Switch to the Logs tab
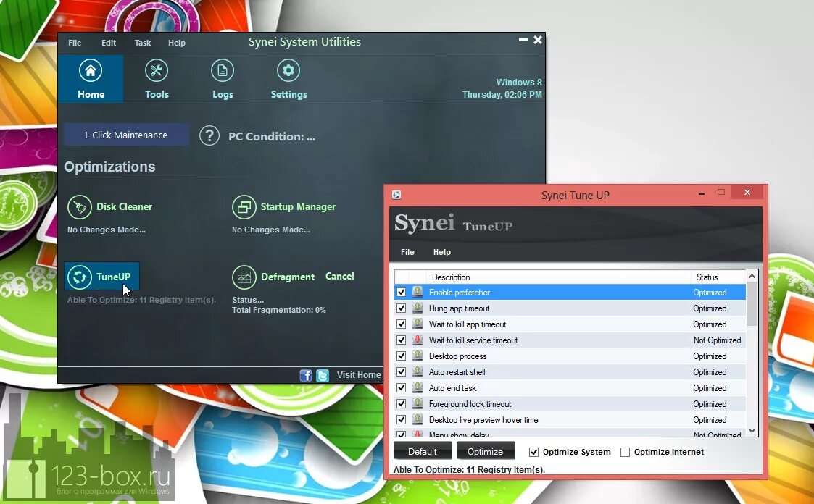 click(x=223, y=80)
